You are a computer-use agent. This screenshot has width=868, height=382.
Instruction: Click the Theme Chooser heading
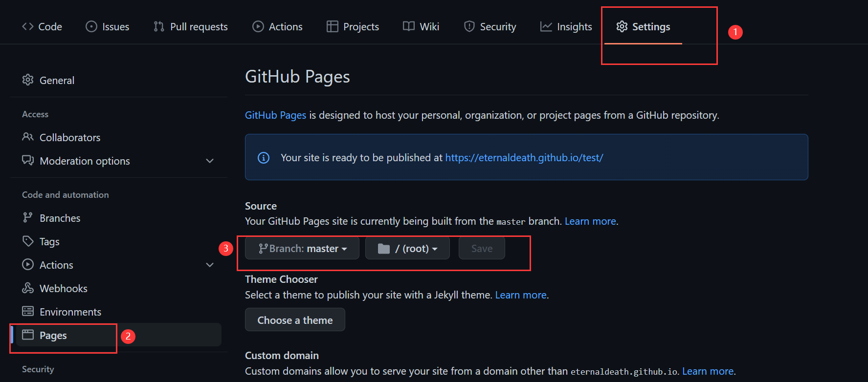point(281,279)
